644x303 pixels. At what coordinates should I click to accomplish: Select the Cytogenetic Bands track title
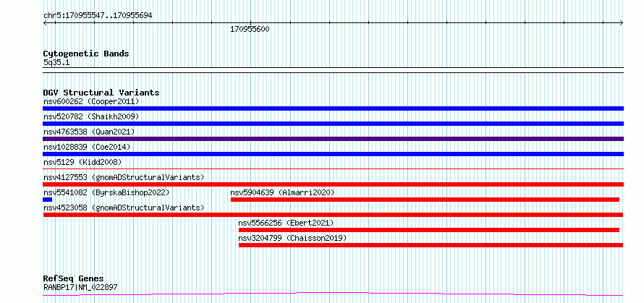point(86,54)
